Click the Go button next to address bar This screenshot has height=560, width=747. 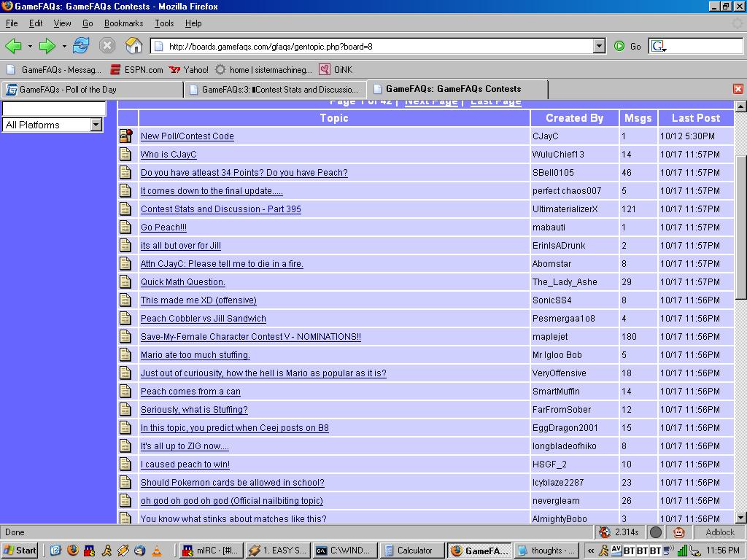(628, 46)
